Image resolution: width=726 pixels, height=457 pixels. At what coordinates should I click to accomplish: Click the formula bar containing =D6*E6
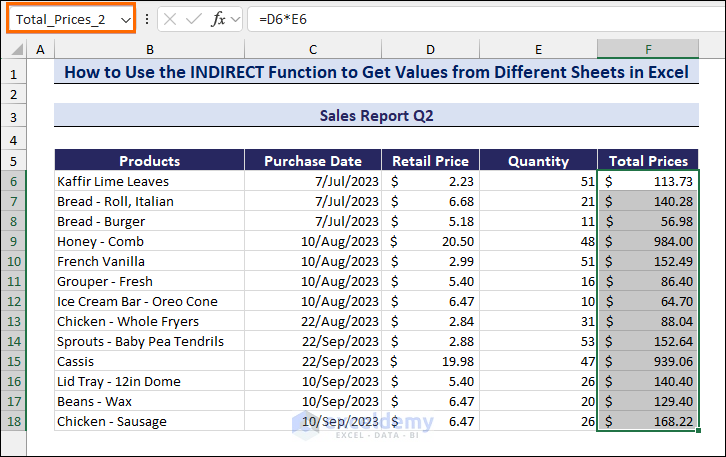click(x=480, y=20)
